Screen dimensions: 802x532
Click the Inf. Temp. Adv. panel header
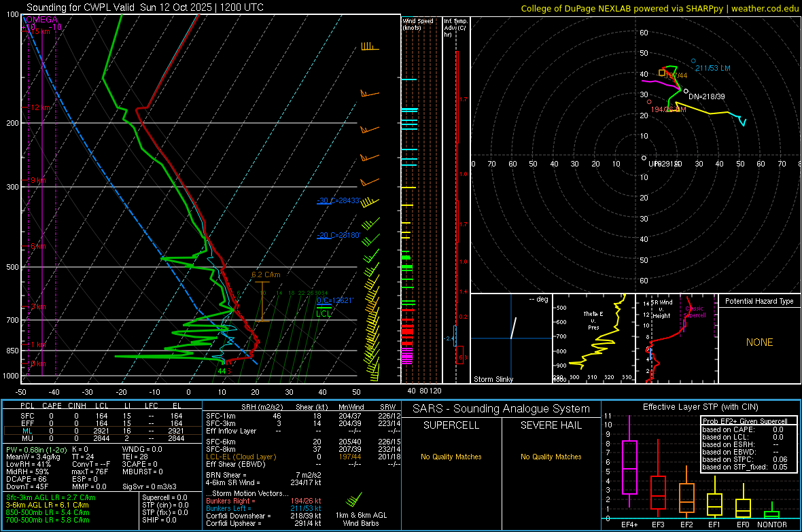(455, 28)
